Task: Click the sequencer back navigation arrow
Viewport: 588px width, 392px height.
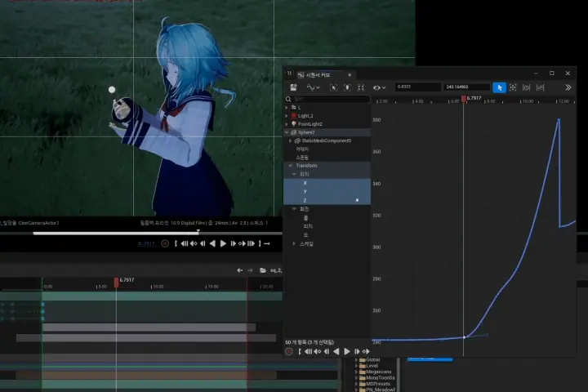Action: 240,270
